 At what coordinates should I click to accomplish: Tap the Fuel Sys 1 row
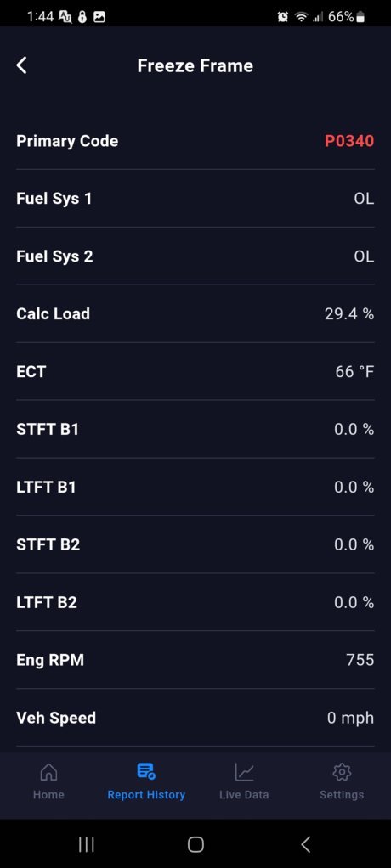(x=195, y=199)
